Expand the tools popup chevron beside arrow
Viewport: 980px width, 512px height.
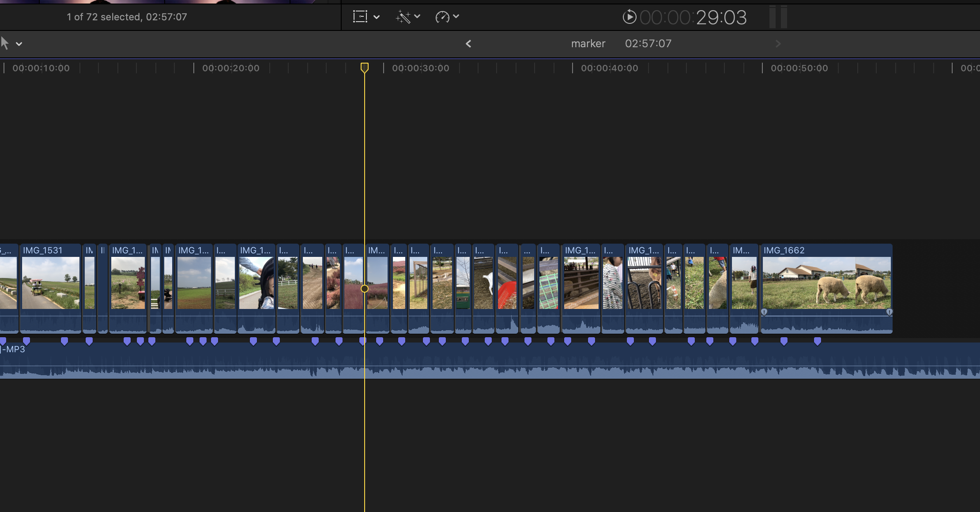click(x=19, y=44)
